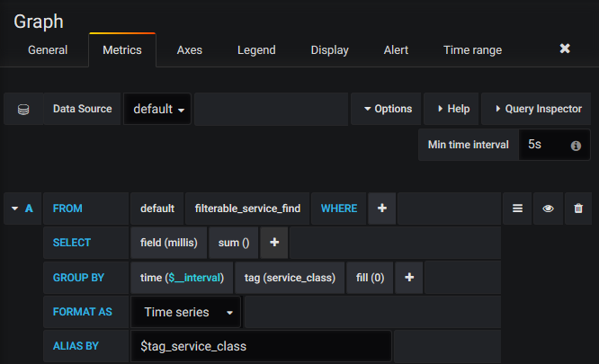
Task: Open the Legend tab
Action: 256,50
